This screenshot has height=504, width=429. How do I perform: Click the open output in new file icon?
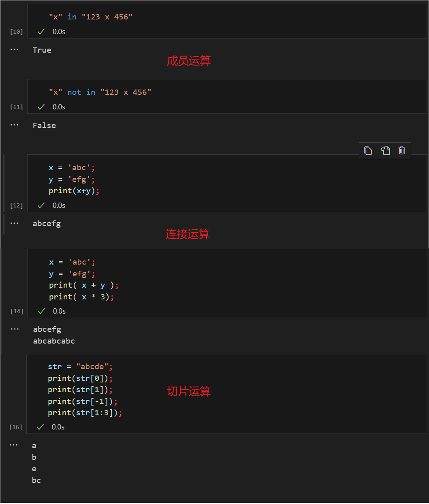point(385,151)
